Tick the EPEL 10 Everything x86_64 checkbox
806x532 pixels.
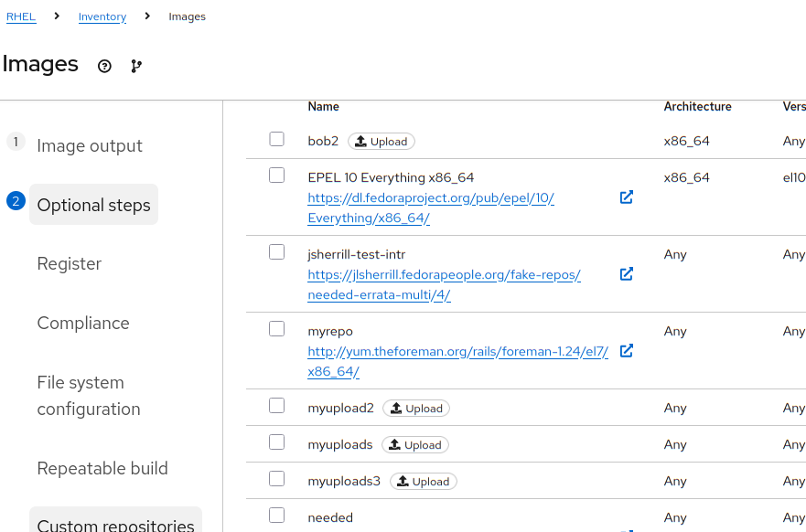(x=277, y=176)
